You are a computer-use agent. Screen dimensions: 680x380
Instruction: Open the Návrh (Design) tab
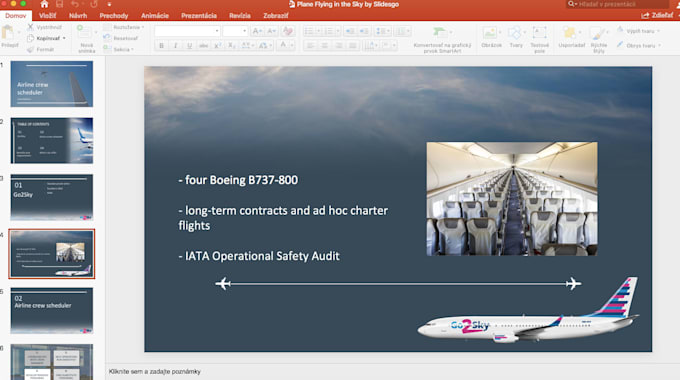78,16
